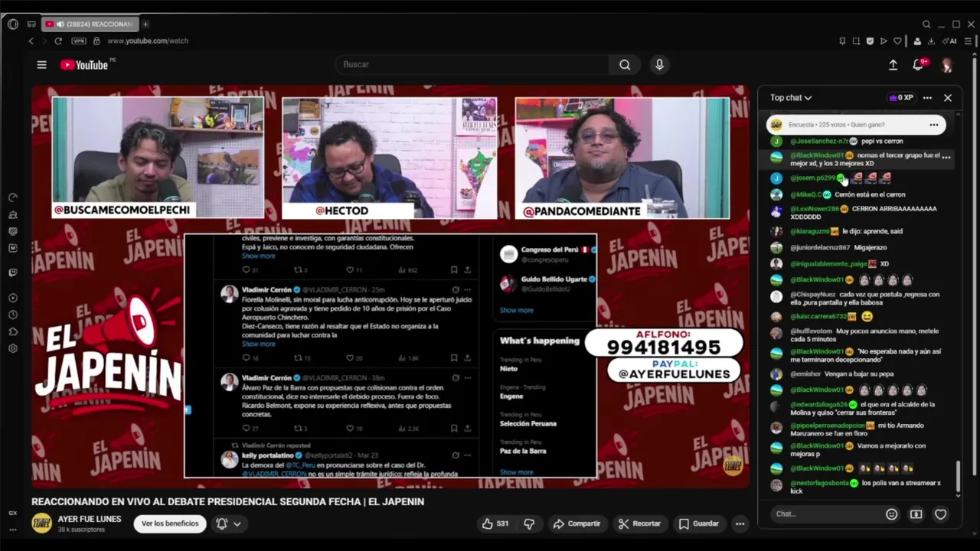This screenshot has height=551, width=980.
Task: Open poll banner Encuesta Quien gano
Action: (x=856, y=125)
